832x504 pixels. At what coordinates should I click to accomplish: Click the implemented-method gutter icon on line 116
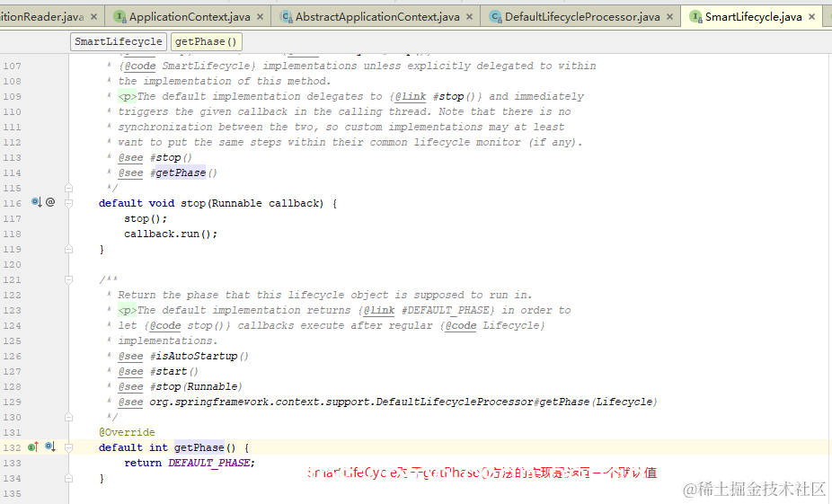pos(37,202)
